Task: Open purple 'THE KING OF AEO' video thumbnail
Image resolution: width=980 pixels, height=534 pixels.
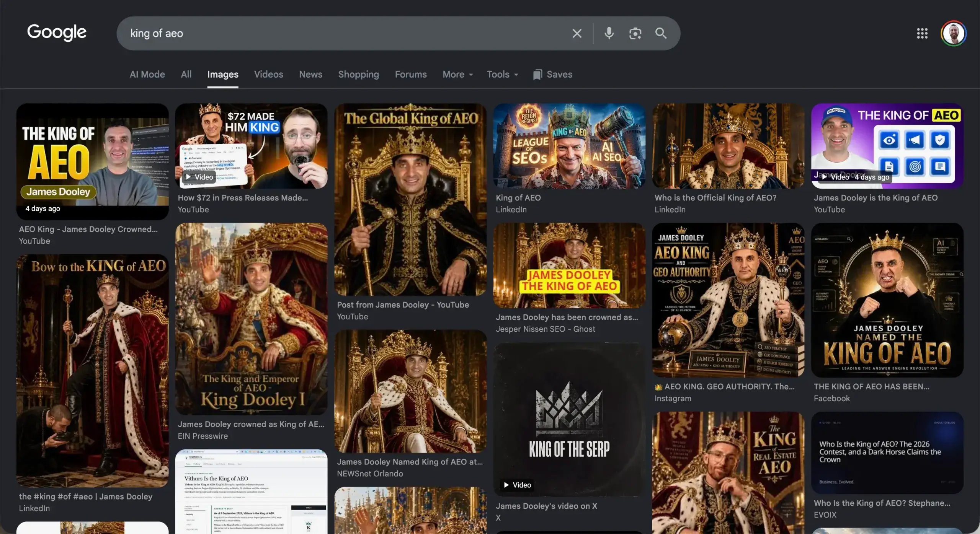Action: 887,146
